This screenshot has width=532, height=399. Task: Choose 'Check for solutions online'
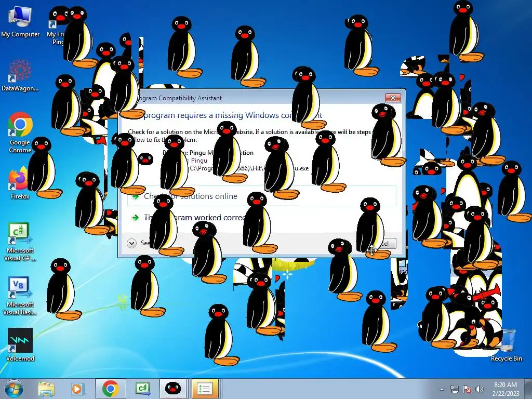(262, 196)
